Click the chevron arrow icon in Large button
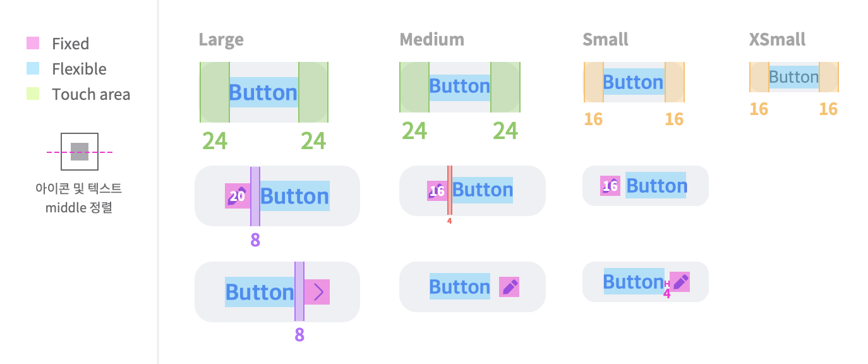The width and height of the screenshot is (868, 364). point(317,292)
